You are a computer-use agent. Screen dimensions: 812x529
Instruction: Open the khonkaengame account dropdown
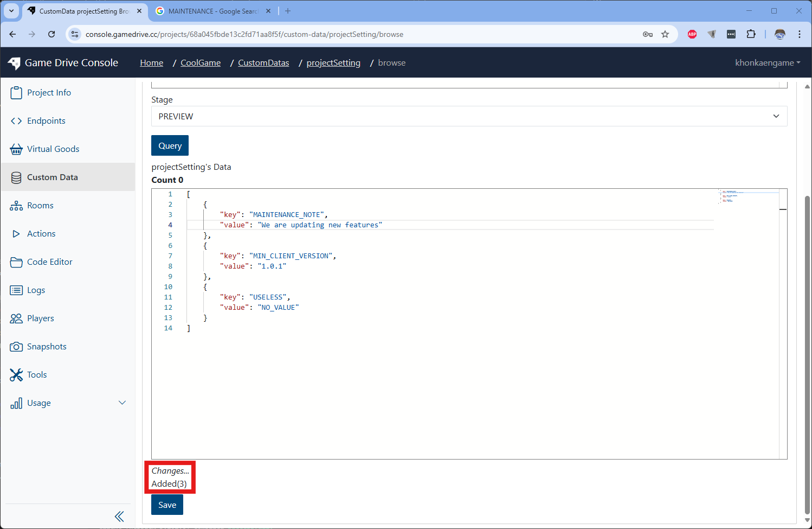coord(767,63)
